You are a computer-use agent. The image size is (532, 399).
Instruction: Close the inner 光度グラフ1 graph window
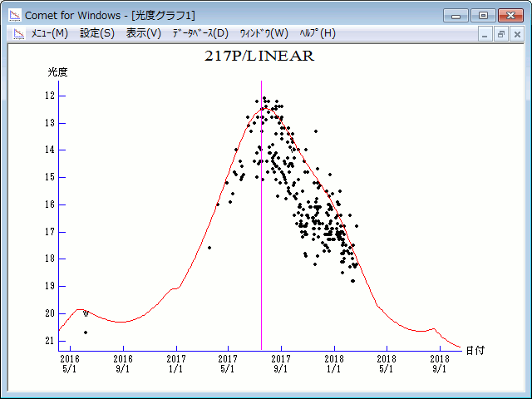click(516, 34)
